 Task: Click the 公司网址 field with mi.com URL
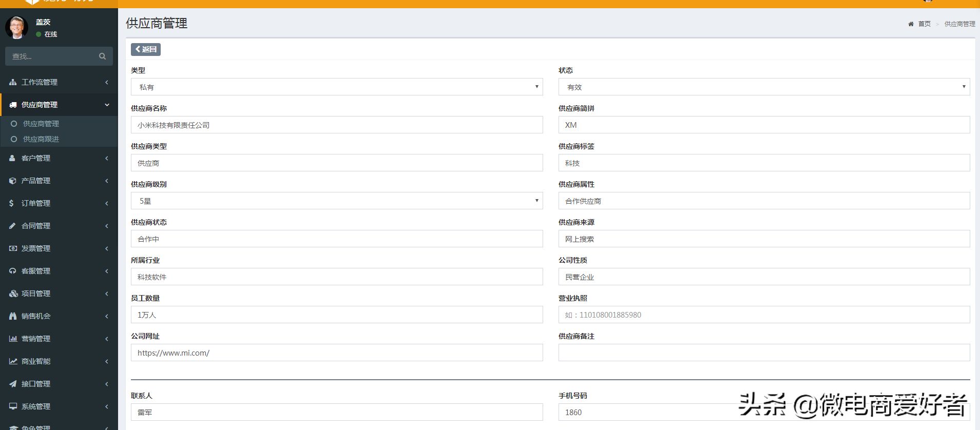point(337,353)
